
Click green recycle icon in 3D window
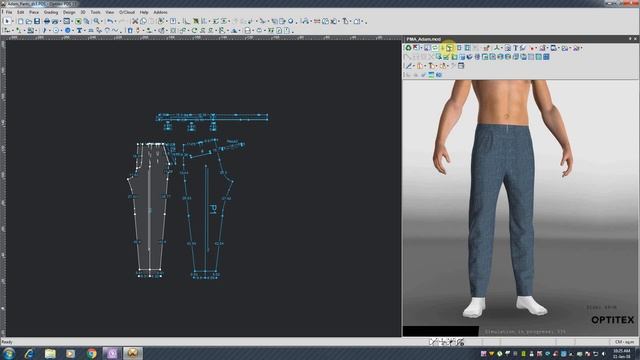click(408, 48)
